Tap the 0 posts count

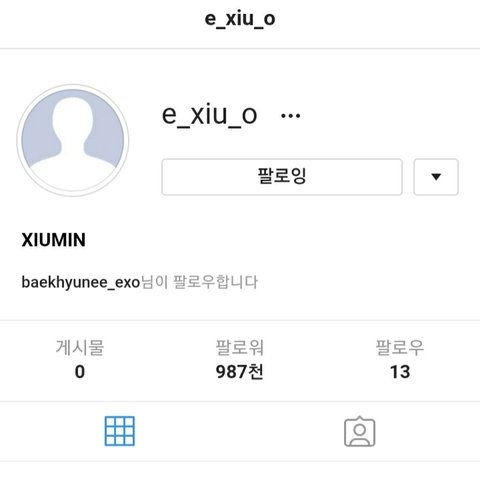click(80, 372)
